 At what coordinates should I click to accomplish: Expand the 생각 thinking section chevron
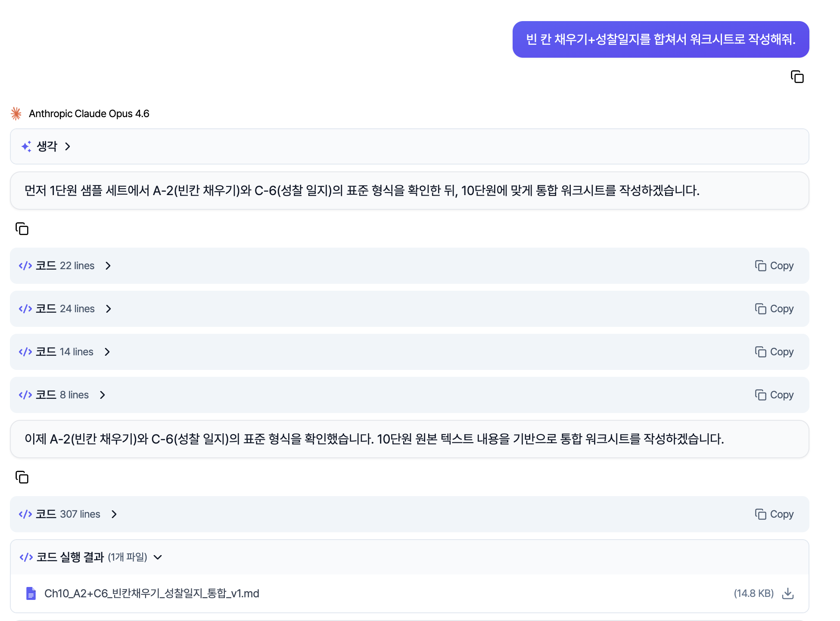[68, 146]
